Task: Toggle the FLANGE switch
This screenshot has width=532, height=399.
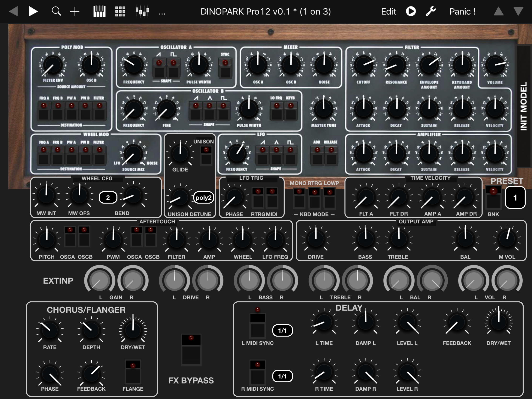Action: click(133, 372)
